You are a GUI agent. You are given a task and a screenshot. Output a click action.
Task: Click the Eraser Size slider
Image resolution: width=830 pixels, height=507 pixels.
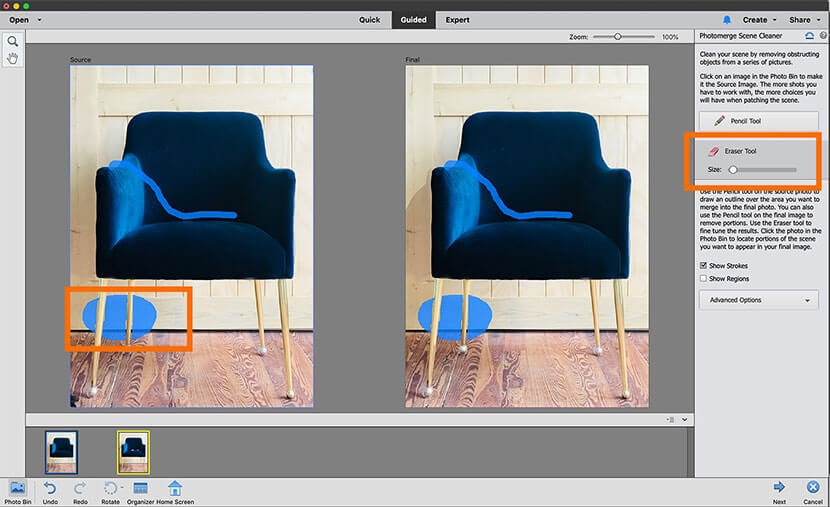click(x=762, y=170)
